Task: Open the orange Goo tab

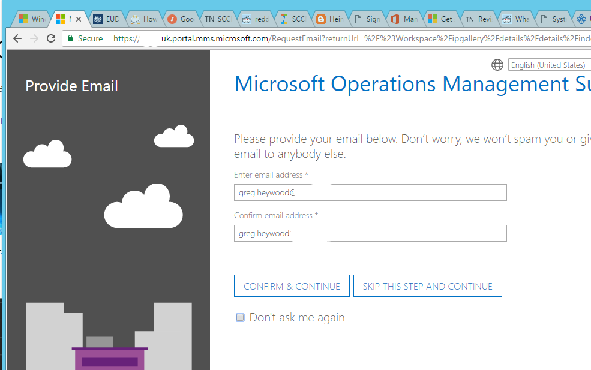Action: (x=181, y=19)
